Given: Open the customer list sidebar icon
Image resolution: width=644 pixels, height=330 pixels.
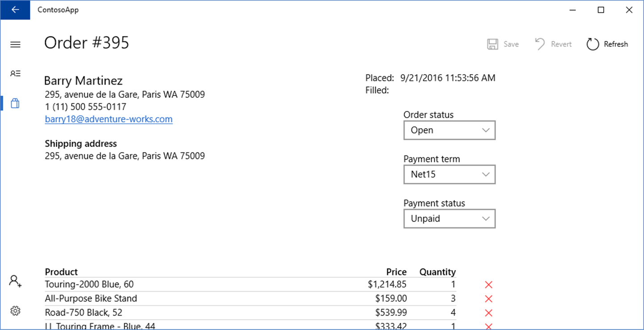Looking at the screenshot, I should [x=15, y=74].
